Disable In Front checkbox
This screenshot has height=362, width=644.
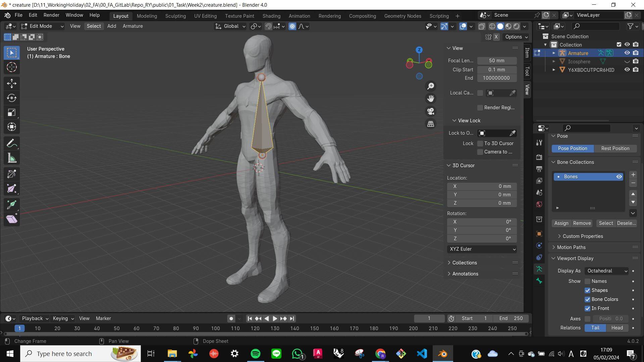pyautogui.click(x=587, y=308)
